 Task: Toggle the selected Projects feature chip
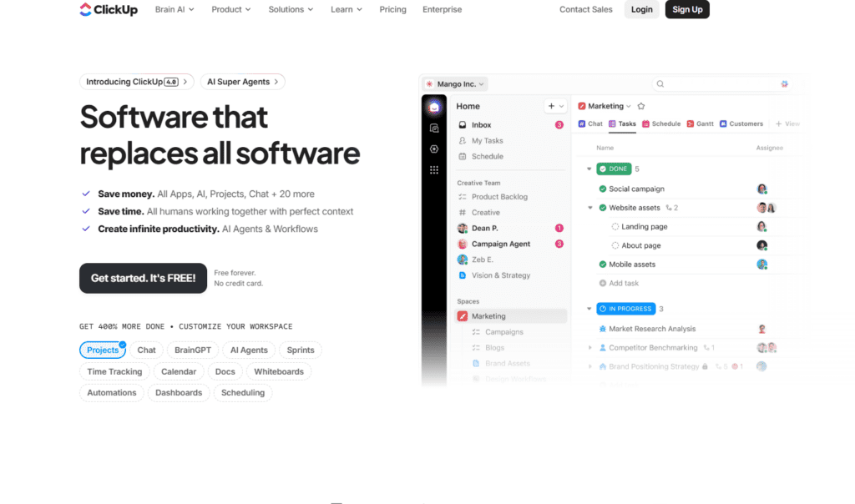[104, 350]
